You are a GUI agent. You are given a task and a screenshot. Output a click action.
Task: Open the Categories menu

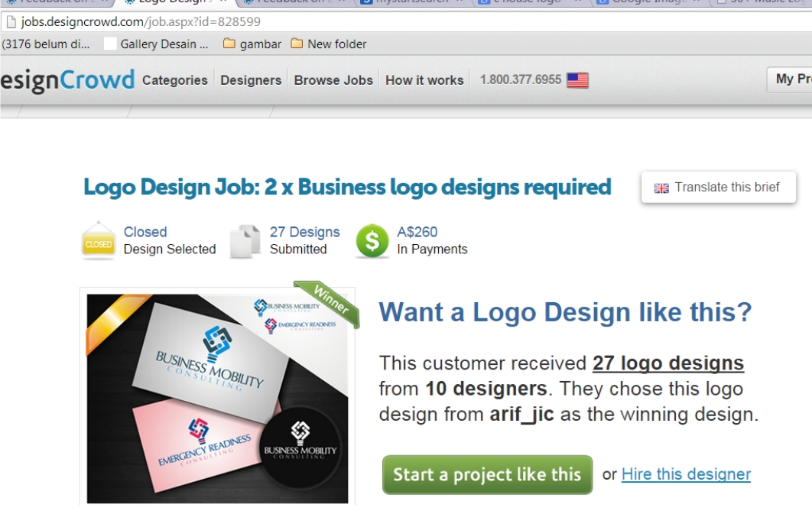pyautogui.click(x=175, y=80)
